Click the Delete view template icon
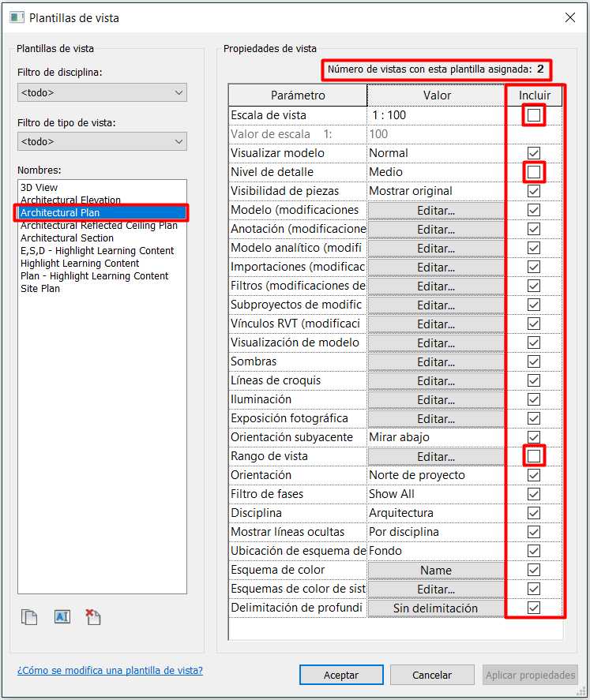The height and width of the screenshot is (700, 590). 93,617
